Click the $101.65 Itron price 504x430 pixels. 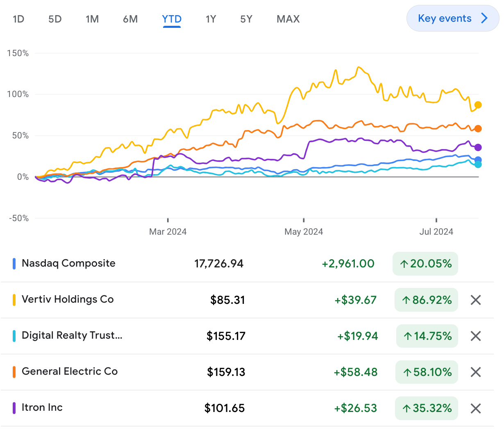coord(225,408)
